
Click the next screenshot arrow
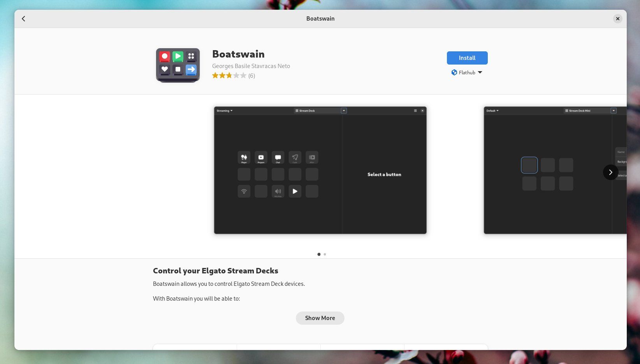point(610,172)
